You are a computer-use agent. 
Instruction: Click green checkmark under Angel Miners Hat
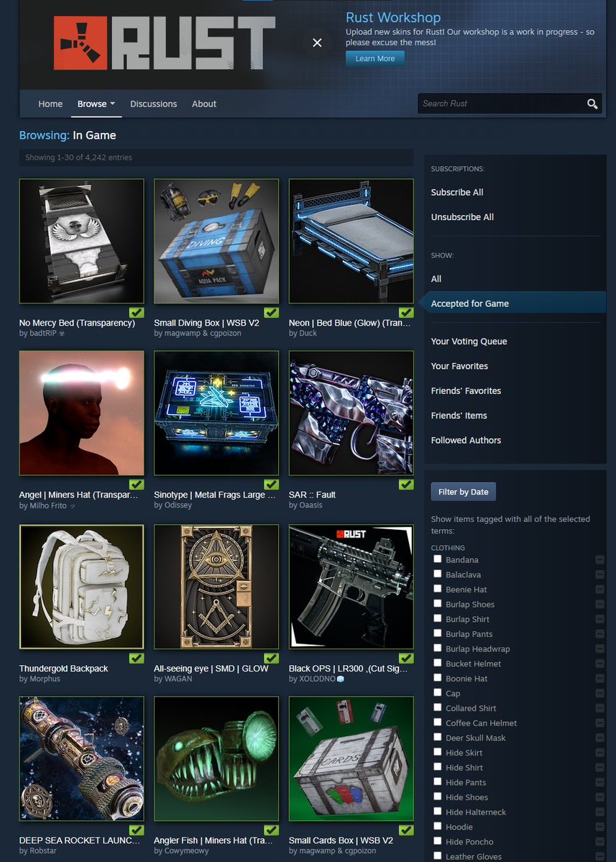pos(137,485)
